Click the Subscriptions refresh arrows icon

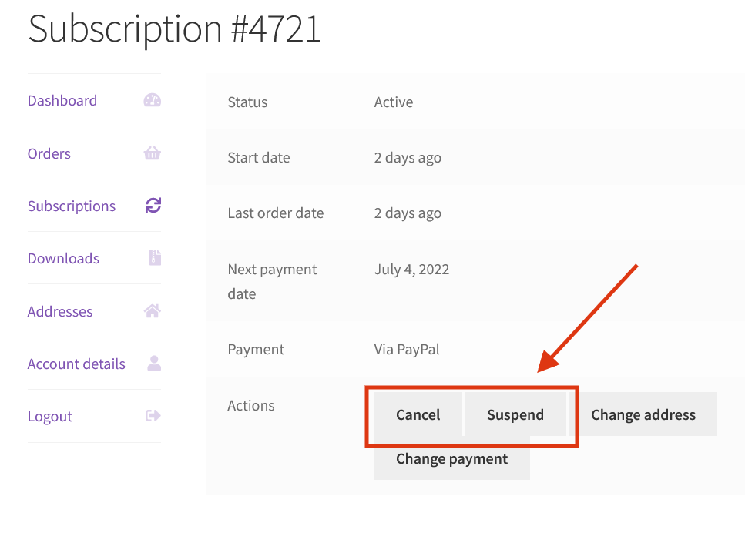(153, 206)
